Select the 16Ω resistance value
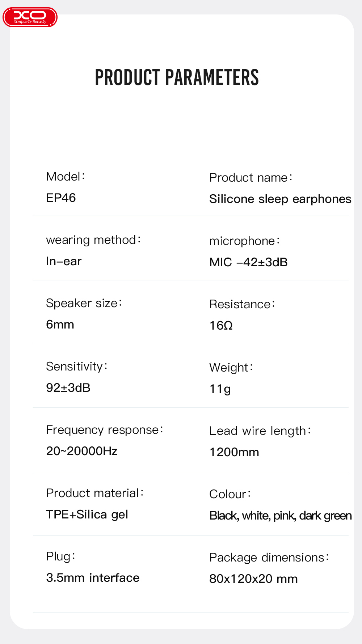The height and width of the screenshot is (644, 362). (x=221, y=326)
